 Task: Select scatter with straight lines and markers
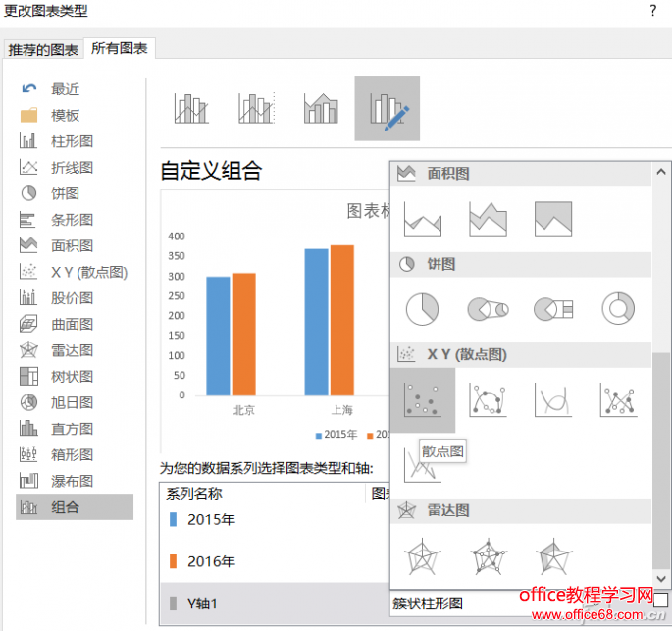tap(618, 400)
